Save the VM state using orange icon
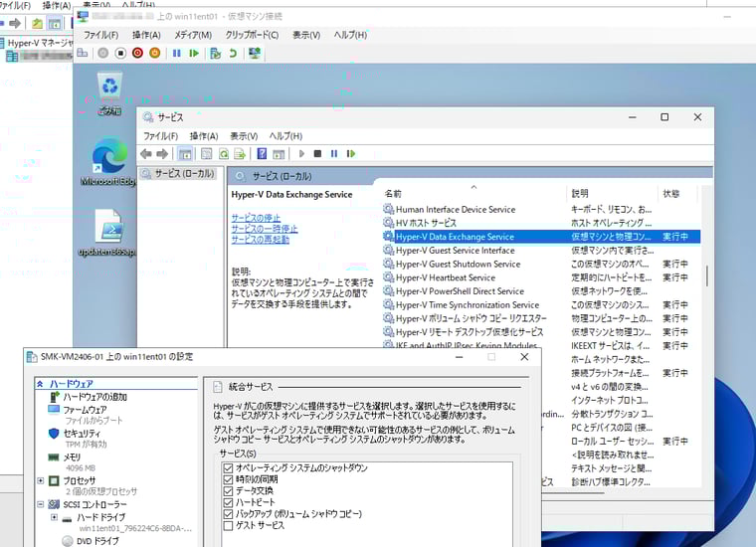 pyautogui.click(x=155, y=53)
